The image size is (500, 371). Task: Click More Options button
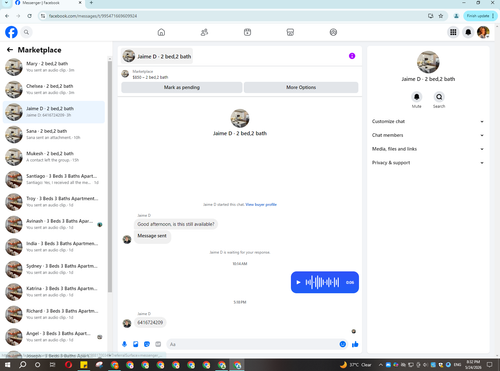click(301, 87)
